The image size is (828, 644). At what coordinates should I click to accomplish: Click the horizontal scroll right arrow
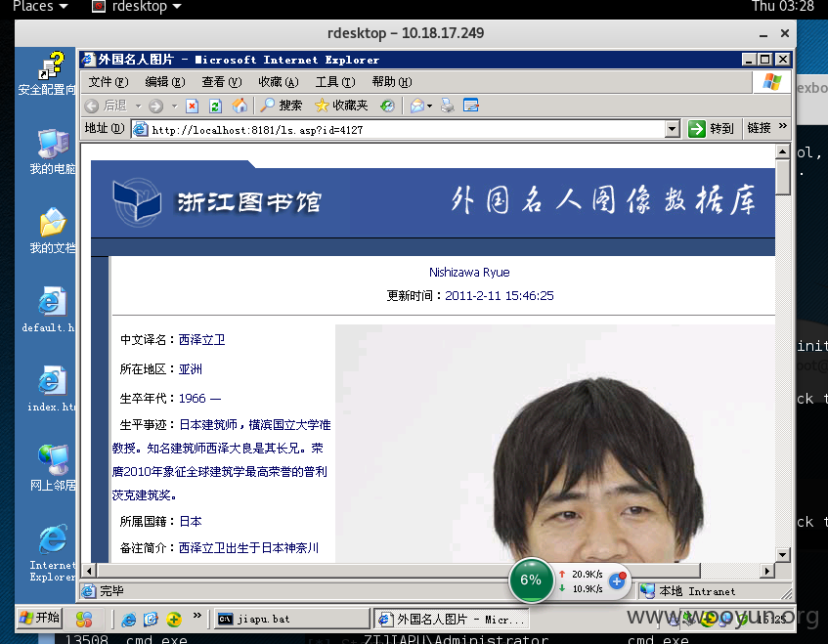click(x=767, y=571)
